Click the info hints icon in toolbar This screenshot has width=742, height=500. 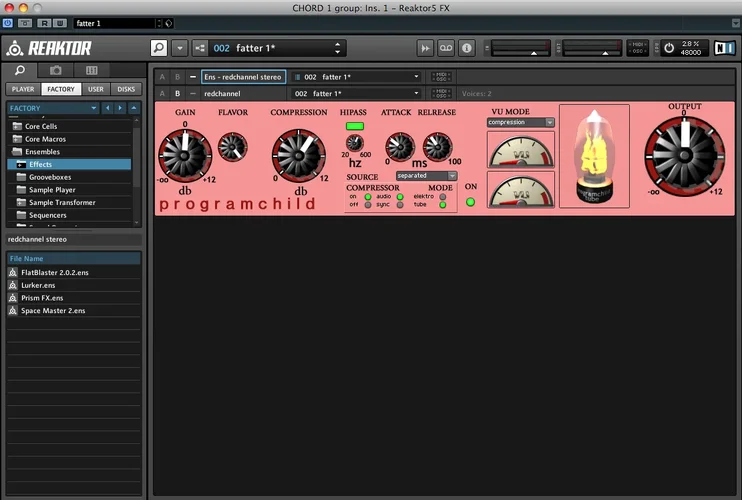pyautogui.click(x=466, y=48)
